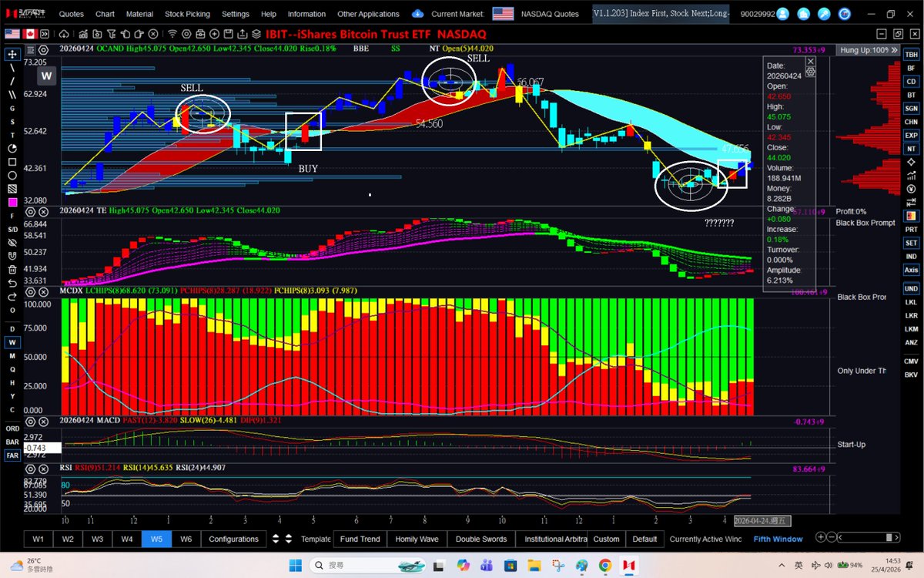The width and height of the screenshot is (924, 578).
Task: Toggle the CD button in right sidebar
Action: (x=911, y=82)
